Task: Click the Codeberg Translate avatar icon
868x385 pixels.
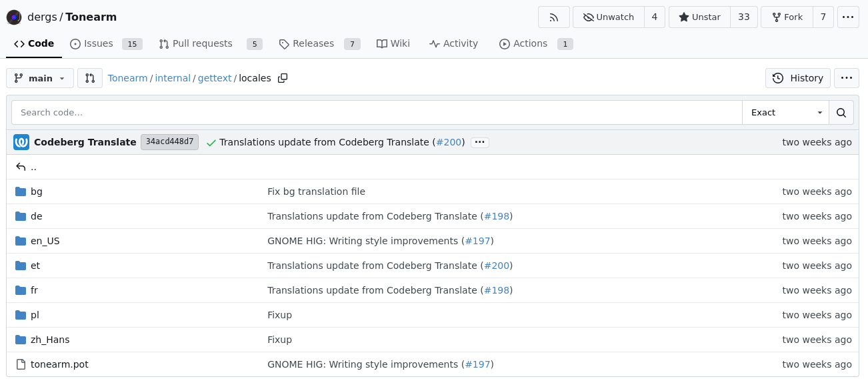Action: pyautogui.click(x=21, y=142)
